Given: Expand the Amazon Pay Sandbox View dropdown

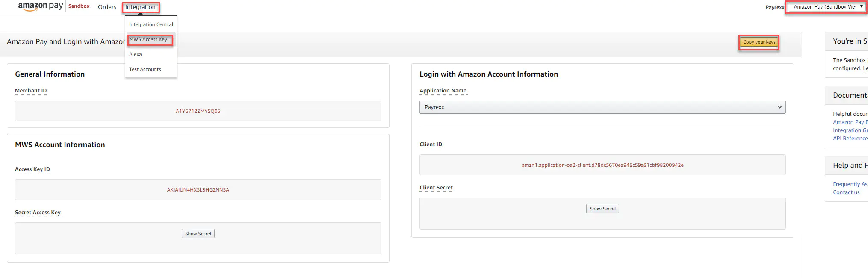Looking at the screenshot, I should tap(827, 7).
